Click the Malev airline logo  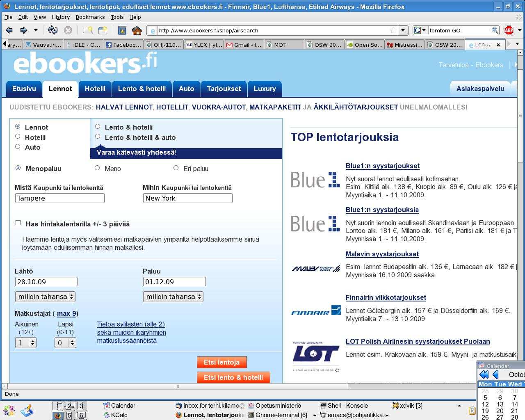(x=315, y=269)
